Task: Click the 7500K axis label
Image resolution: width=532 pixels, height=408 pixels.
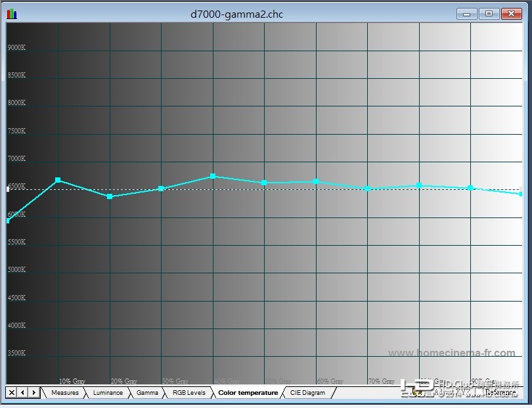Action: click(x=16, y=131)
